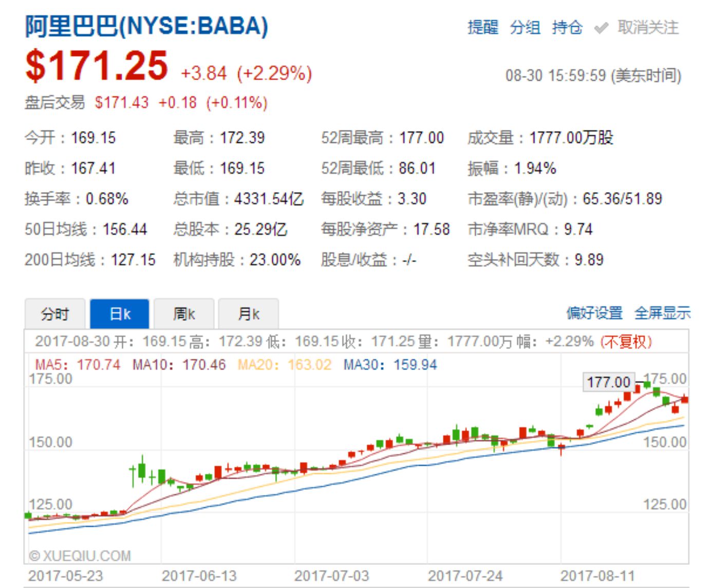
Task: Click the +3.84 (+2.29%) change value
Action: pos(247,73)
